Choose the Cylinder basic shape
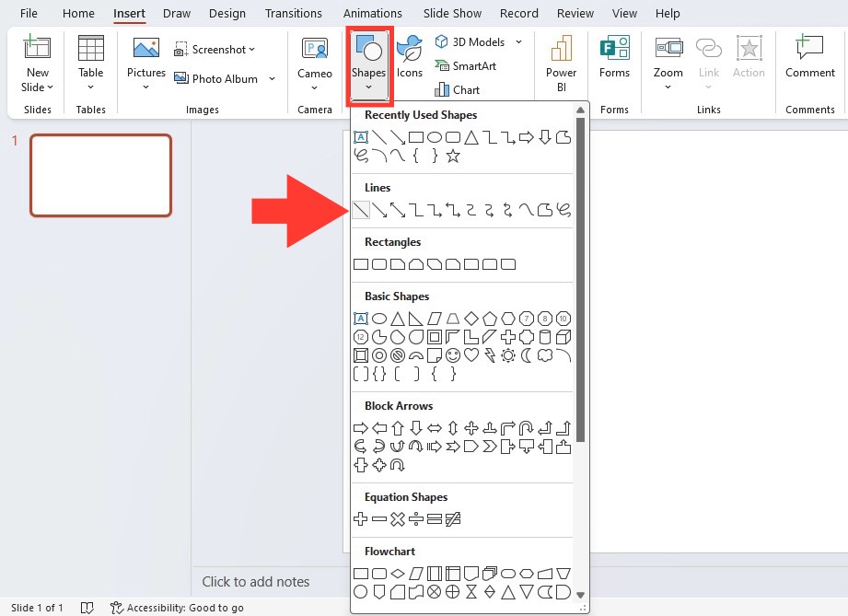The height and width of the screenshot is (616, 848). tap(544, 337)
